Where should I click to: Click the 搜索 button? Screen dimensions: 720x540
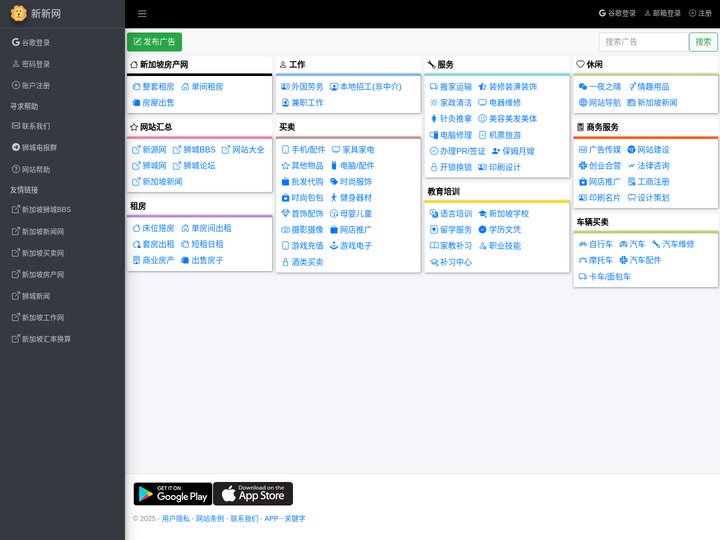703,42
